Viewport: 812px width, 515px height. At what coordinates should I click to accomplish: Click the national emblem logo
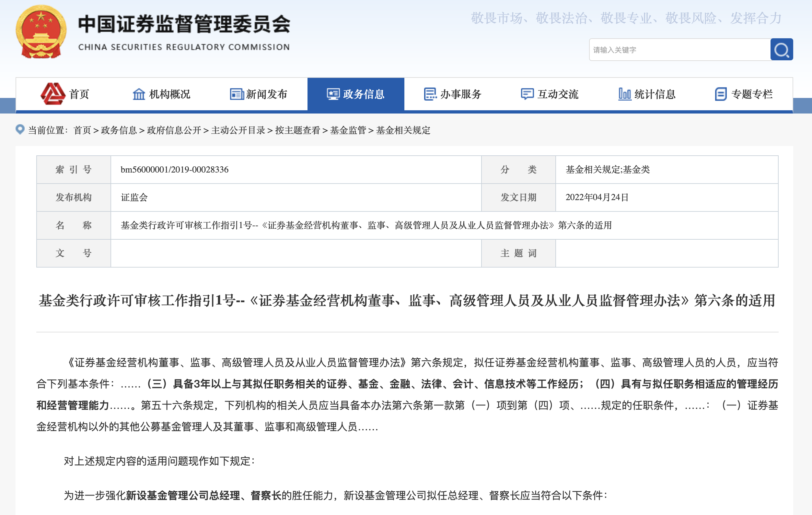41,32
